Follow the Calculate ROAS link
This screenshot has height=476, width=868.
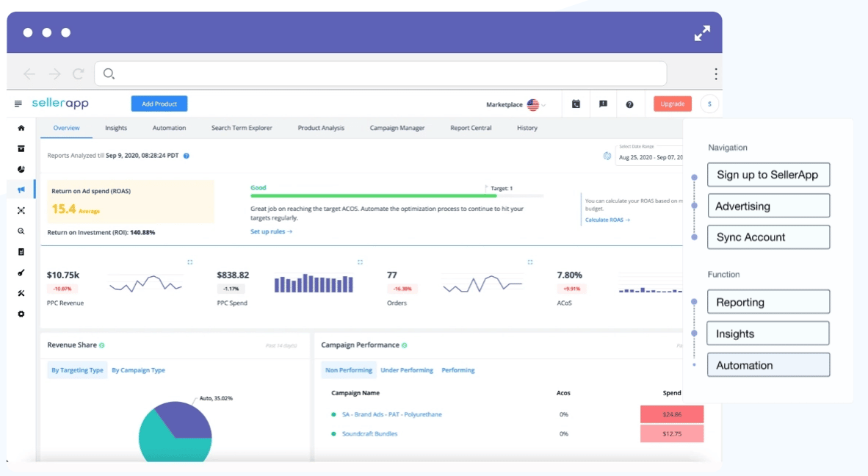coord(607,220)
